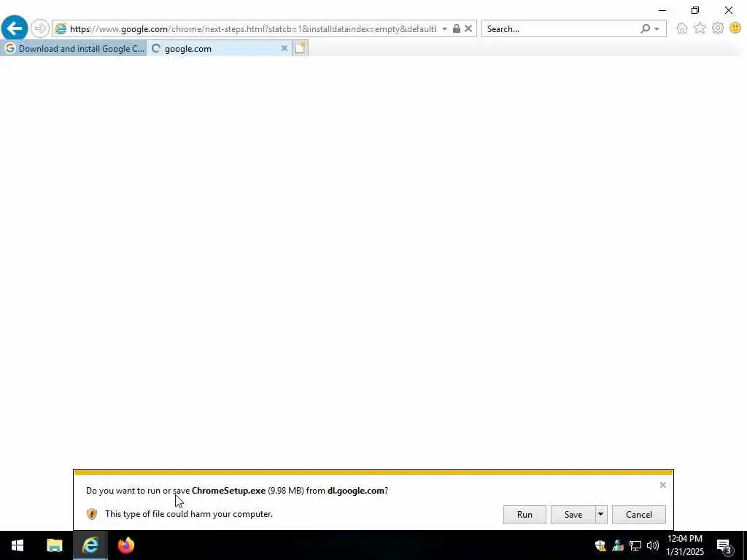Click the greyed forward arrow button
Viewport: 747px width, 560px height.
[x=40, y=28]
